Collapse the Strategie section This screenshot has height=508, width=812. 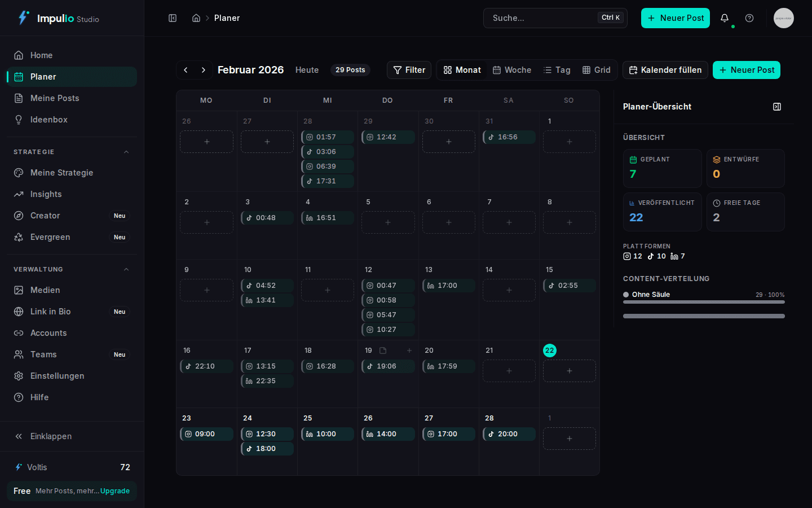click(126, 152)
